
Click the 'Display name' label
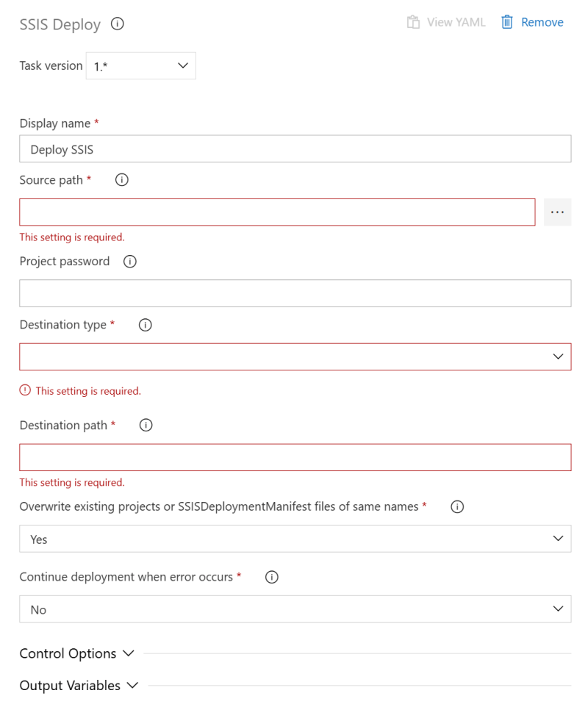click(54, 123)
